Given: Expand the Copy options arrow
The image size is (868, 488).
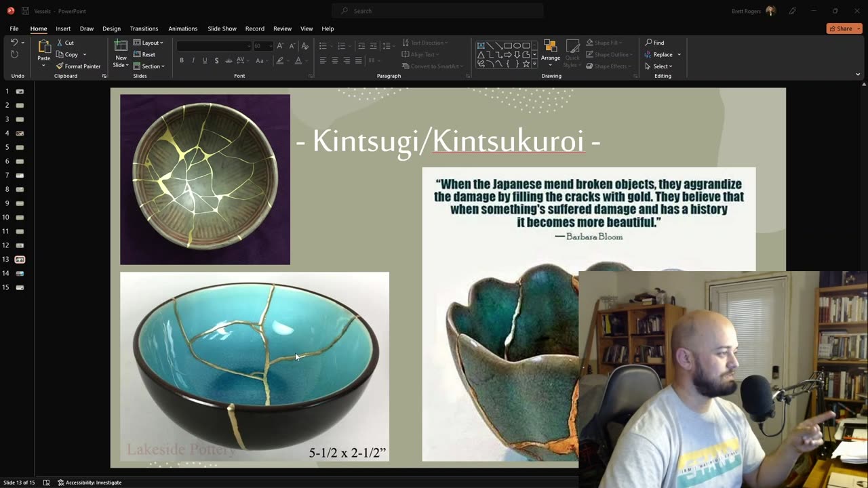Looking at the screenshot, I should click(x=85, y=54).
